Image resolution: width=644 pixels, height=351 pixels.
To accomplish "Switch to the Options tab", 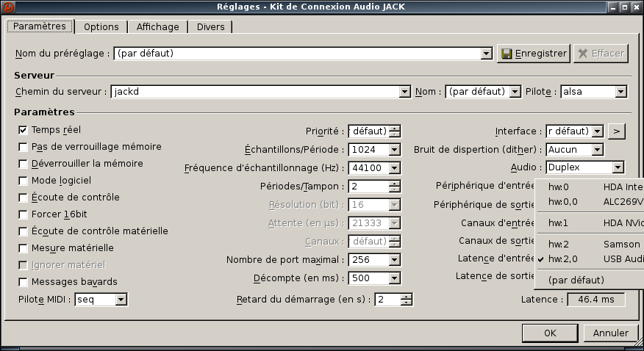I will coord(101,26).
